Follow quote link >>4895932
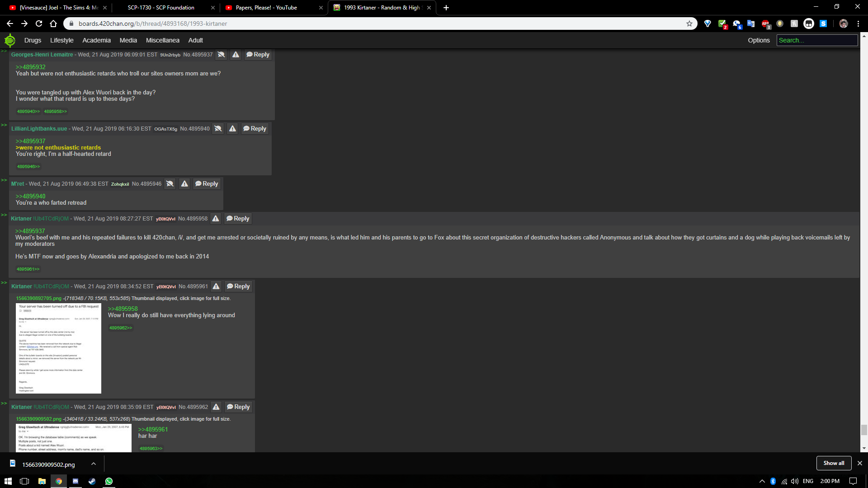This screenshot has width=868, height=488. tap(31, 67)
